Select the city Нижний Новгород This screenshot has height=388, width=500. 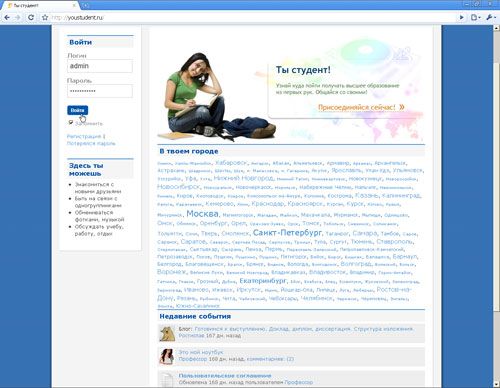243,178
